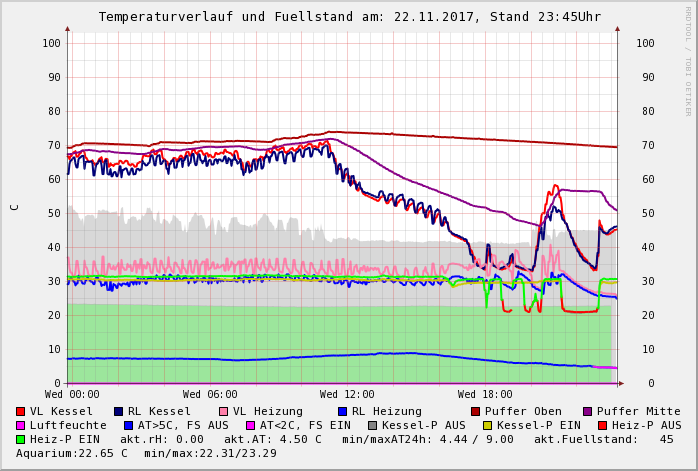The height and width of the screenshot is (471, 698).
Task: Click the akt.Fuellstand value in legend
Action: (604, 439)
